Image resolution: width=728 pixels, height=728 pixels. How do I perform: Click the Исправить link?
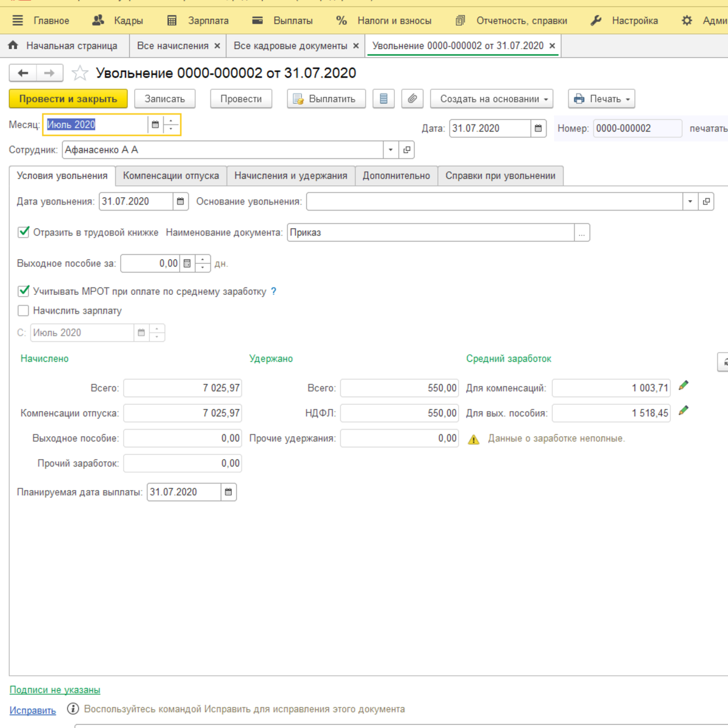pos(33,710)
